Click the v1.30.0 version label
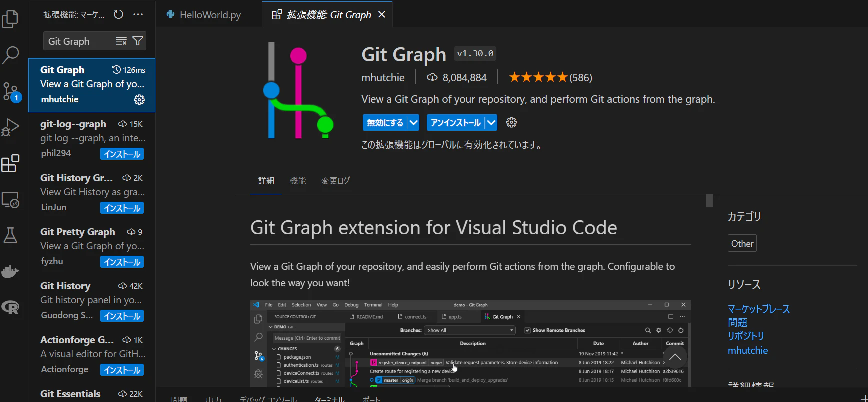The height and width of the screenshot is (402, 868). point(475,54)
